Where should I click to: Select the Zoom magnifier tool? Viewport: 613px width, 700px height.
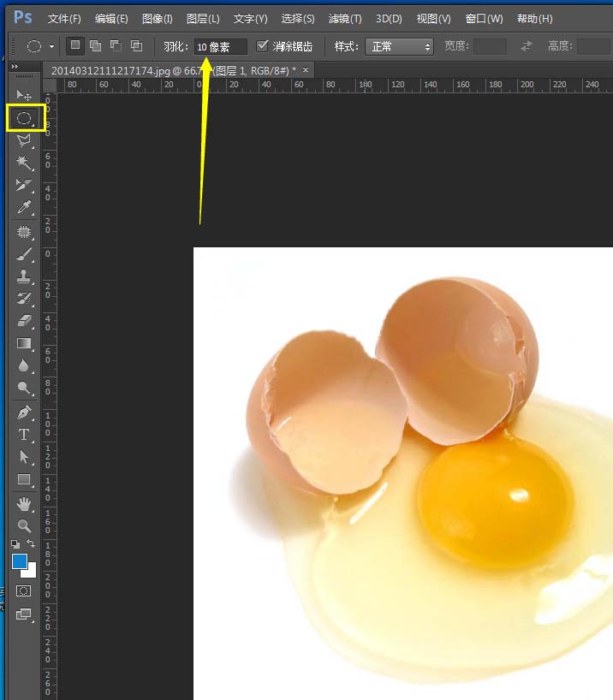pos(24,525)
